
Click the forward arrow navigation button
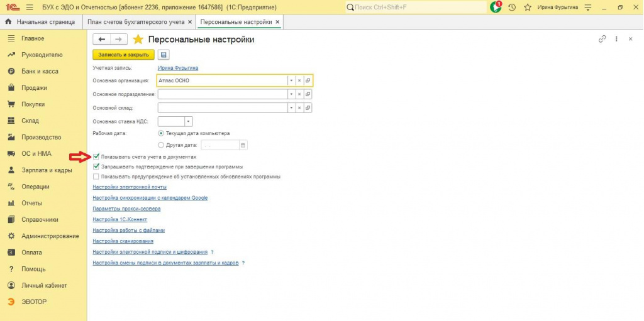click(x=119, y=40)
